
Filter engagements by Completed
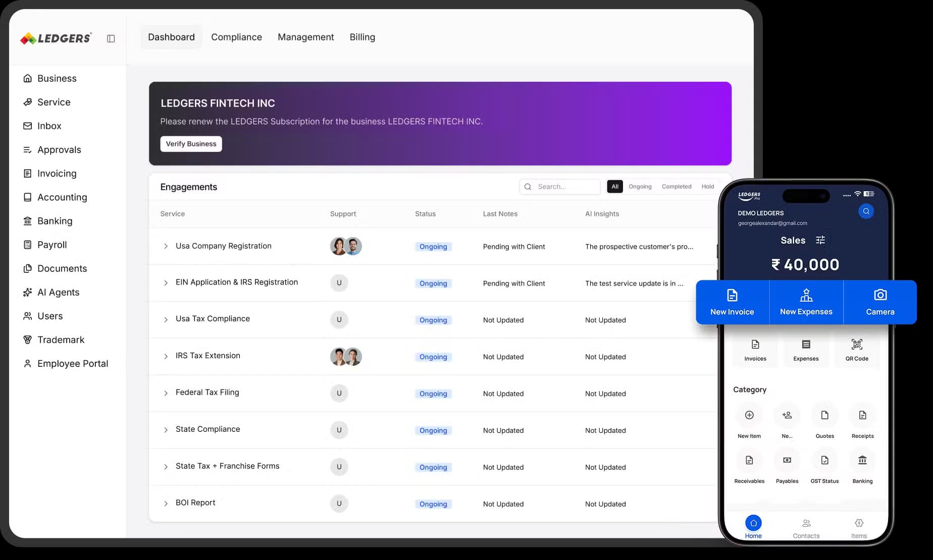click(677, 187)
